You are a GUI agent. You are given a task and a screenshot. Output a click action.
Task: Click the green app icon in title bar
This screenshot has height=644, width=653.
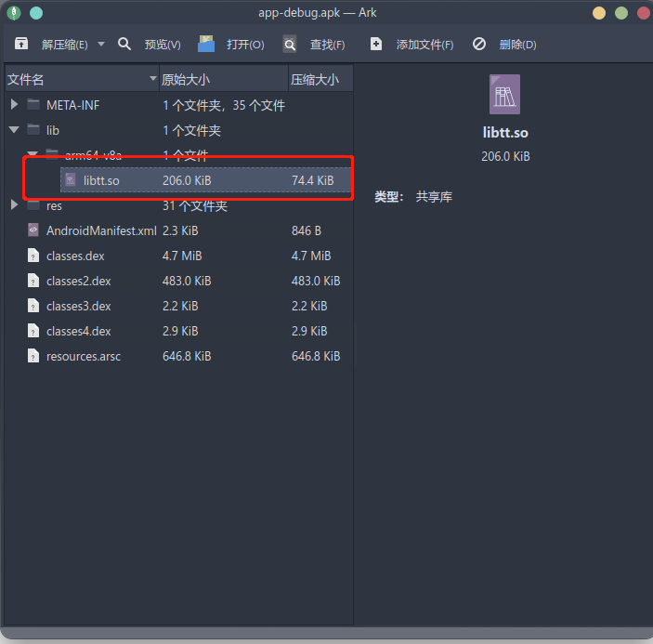14,13
